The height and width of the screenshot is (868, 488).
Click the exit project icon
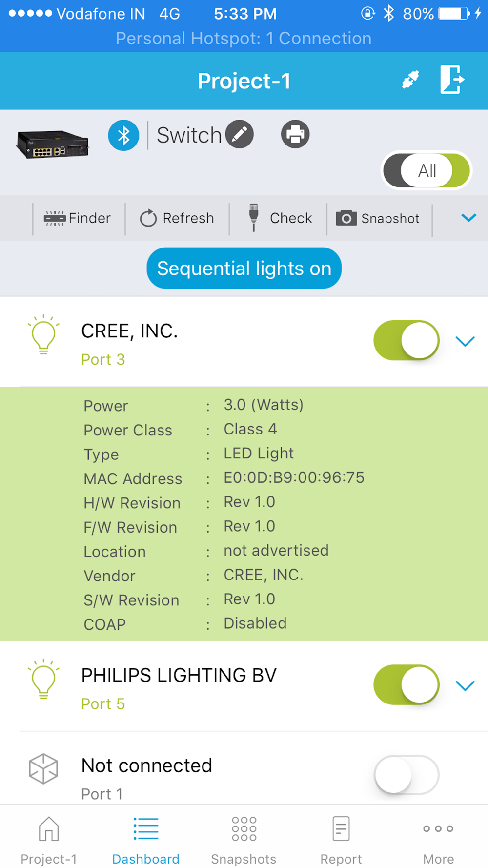click(452, 80)
